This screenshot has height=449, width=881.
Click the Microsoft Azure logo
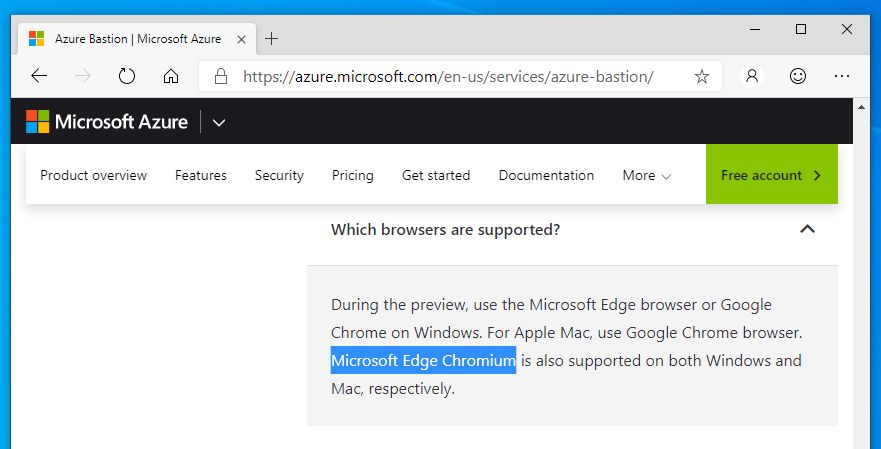pos(107,121)
